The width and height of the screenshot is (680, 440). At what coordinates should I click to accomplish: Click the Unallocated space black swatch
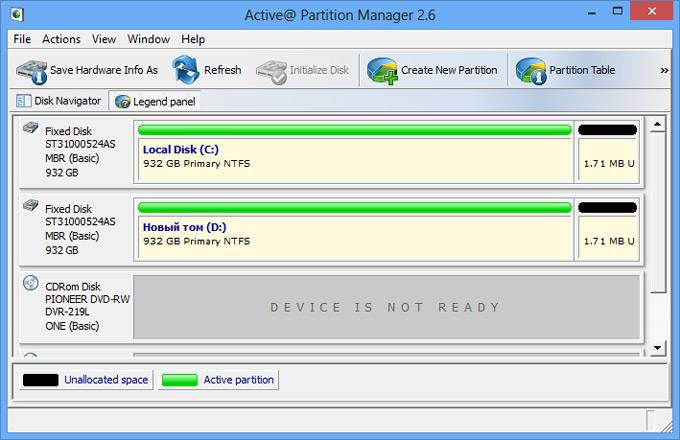pyautogui.click(x=40, y=380)
